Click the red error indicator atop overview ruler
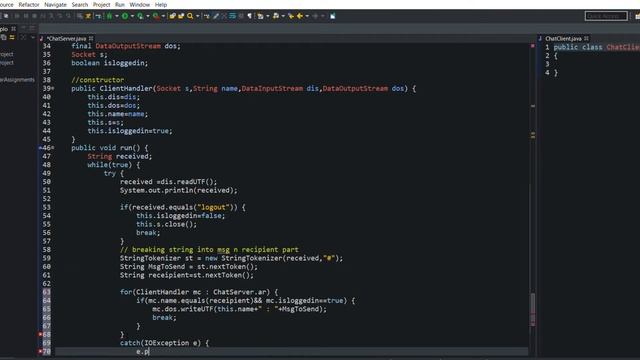640x360 pixels. coord(533,46)
